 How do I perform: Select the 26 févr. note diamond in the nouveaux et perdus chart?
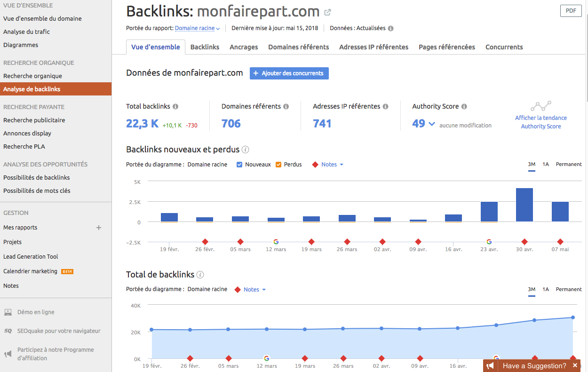[205, 242]
